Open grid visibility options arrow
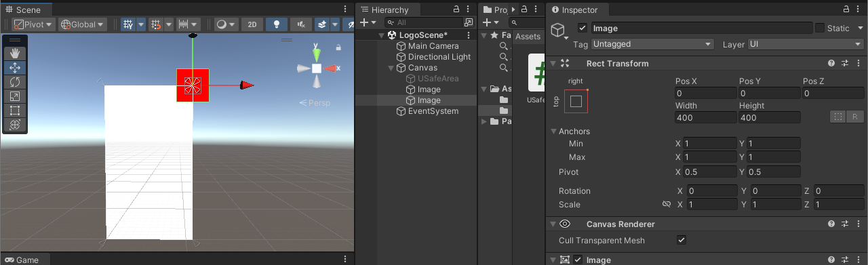The width and height of the screenshot is (868, 265). [141, 24]
